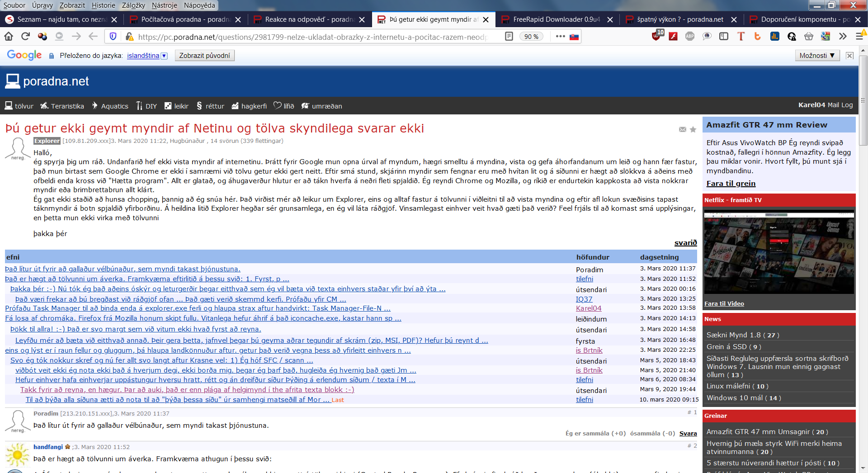Screen dimensions: 868x473
Task: Open page actions three-dots menu
Action: point(561,36)
